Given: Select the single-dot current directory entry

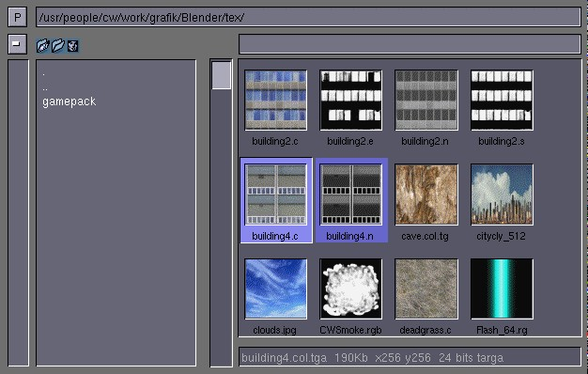Looking at the screenshot, I should [44, 74].
